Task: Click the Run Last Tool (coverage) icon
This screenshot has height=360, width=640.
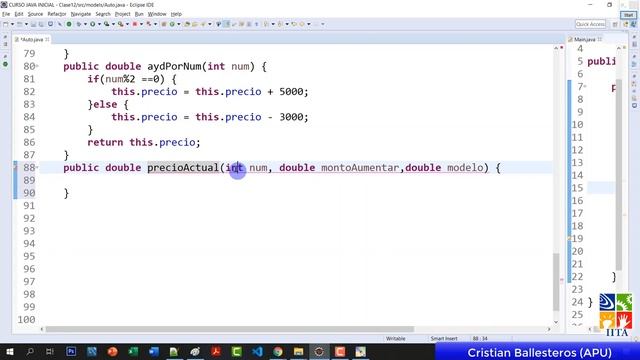Action: coord(107,24)
